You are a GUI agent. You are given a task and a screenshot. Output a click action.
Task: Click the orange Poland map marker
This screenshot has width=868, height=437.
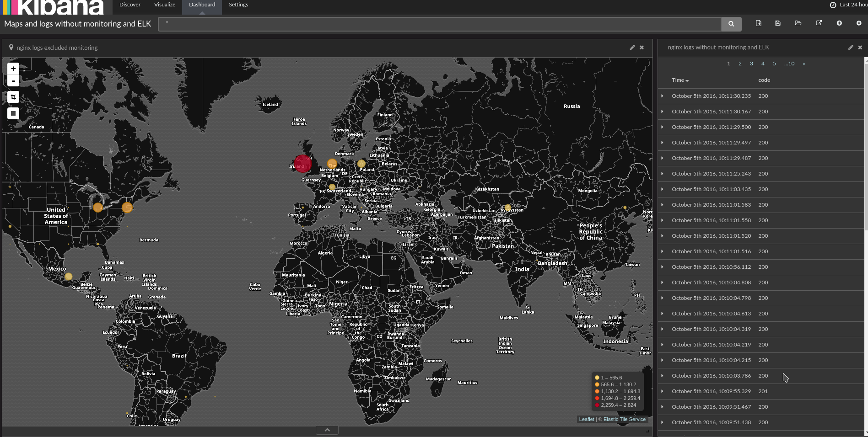tap(361, 163)
